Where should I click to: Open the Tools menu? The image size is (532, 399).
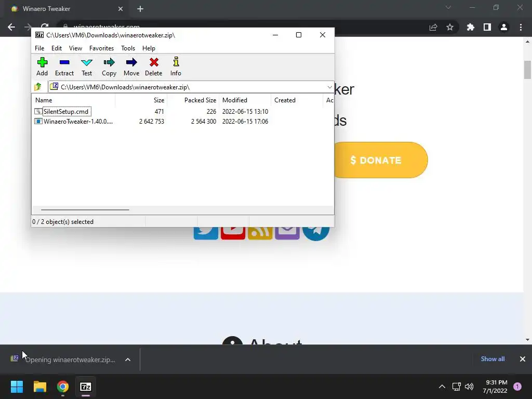coord(128,48)
